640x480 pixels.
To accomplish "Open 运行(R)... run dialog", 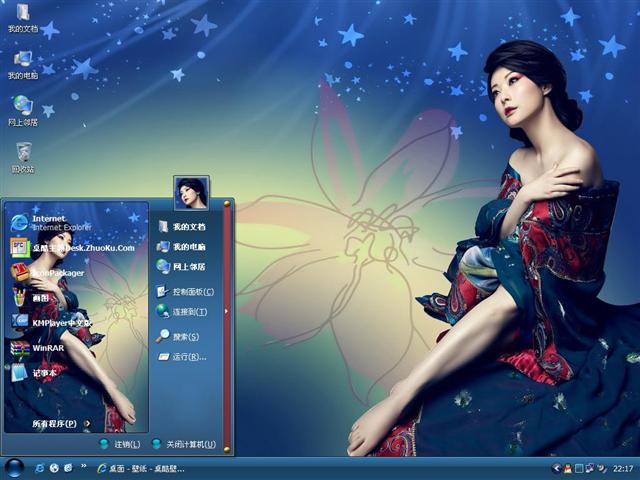I will click(x=182, y=357).
